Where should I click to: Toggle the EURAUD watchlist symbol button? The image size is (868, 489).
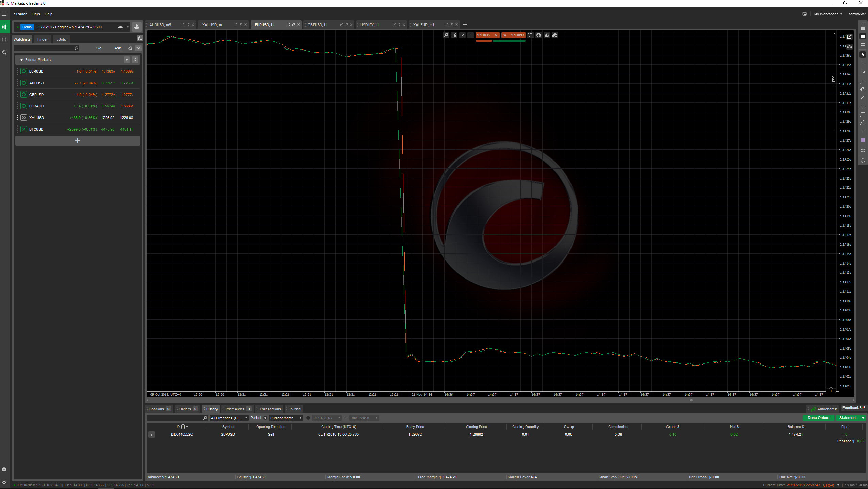(23, 106)
